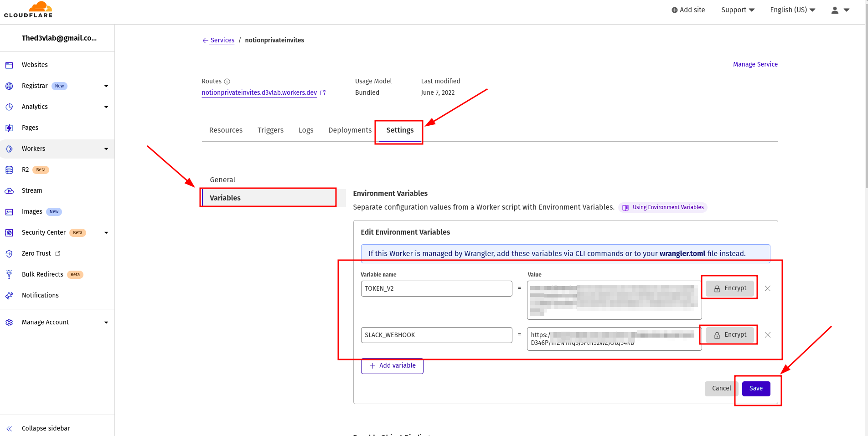Click the TOKEN_V2 variable name field

436,289
